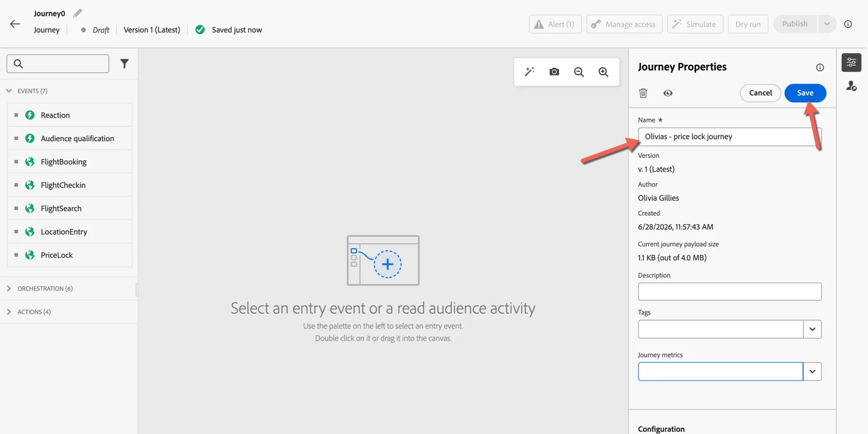Click the Journey metrics input field
The width and height of the screenshot is (868, 434).
721,372
